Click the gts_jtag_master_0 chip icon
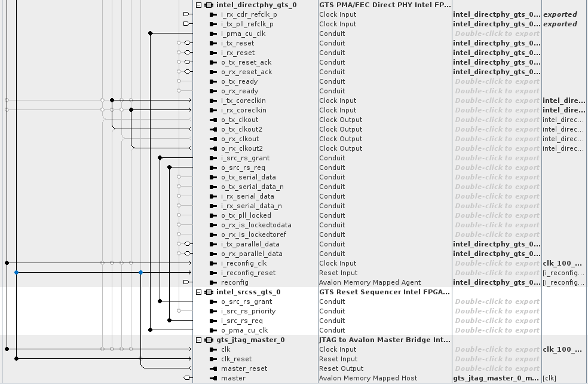Image resolution: width=588 pixels, height=384 pixels. (x=209, y=340)
